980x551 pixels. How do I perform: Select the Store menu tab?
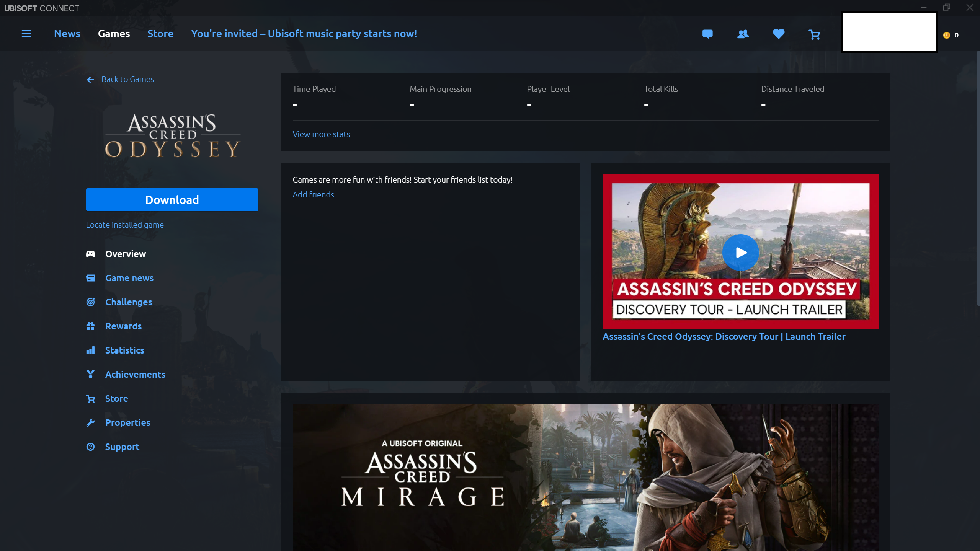pyautogui.click(x=160, y=33)
